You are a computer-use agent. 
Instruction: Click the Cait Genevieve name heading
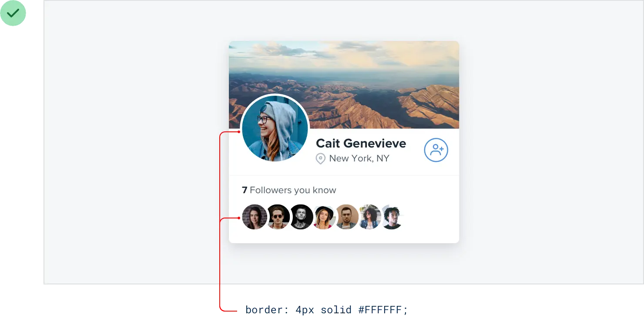pyautogui.click(x=361, y=143)
